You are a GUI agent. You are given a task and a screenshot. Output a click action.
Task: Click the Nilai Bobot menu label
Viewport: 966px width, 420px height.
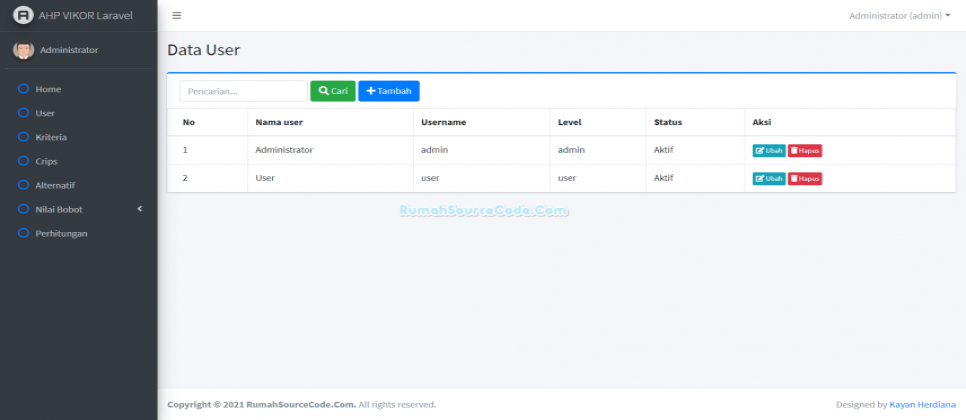tap(59, 209)
